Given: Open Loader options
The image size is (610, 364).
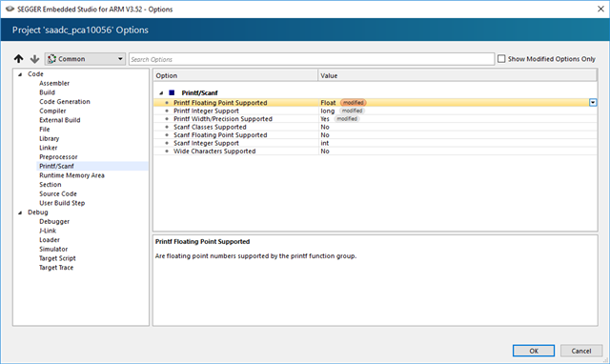Looking at the screenshot, I should pos(50,240).
